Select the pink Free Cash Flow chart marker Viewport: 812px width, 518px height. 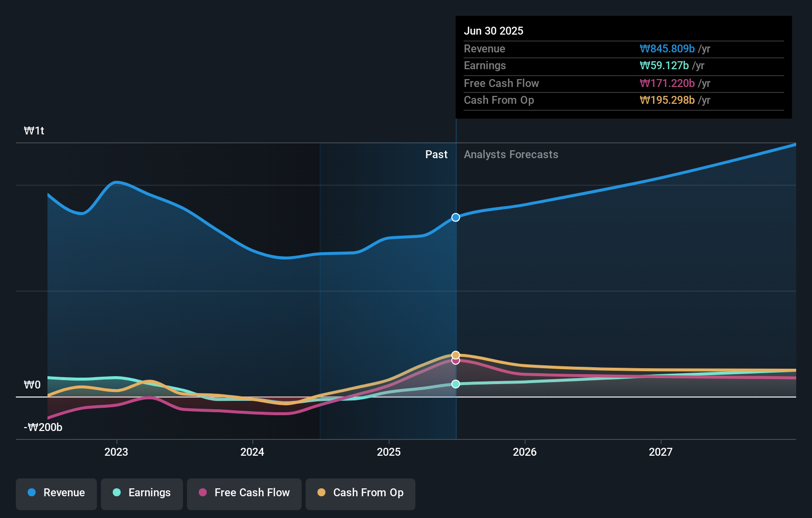point(455,361)
